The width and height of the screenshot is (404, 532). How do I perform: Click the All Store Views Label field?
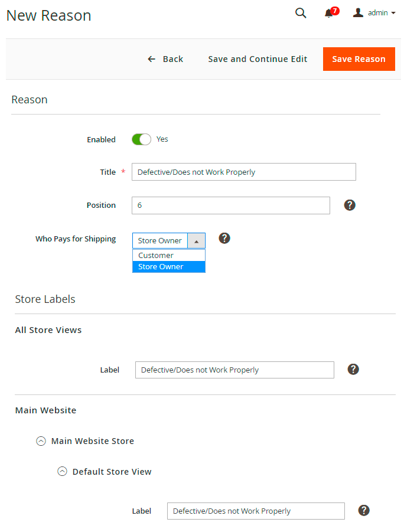(234, 370)
